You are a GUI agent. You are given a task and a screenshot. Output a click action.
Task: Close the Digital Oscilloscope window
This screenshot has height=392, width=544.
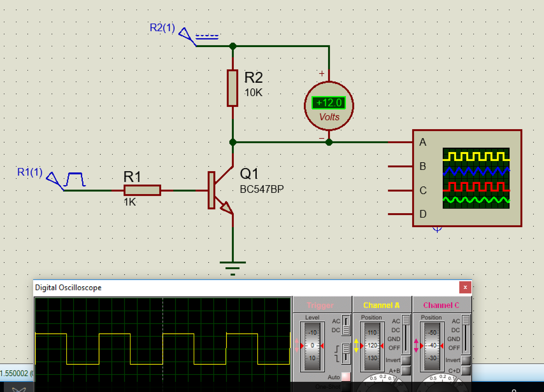tap(465, 288)
